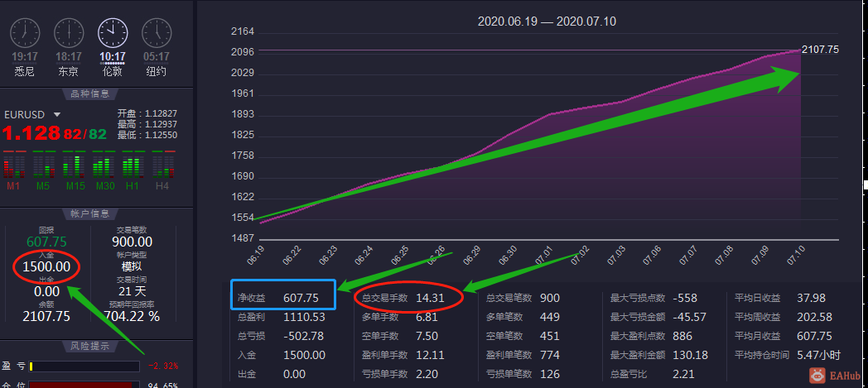Click the 帐户信息 panel header
This screenshot has height=388, width=868.
click(x=89, y=213)
